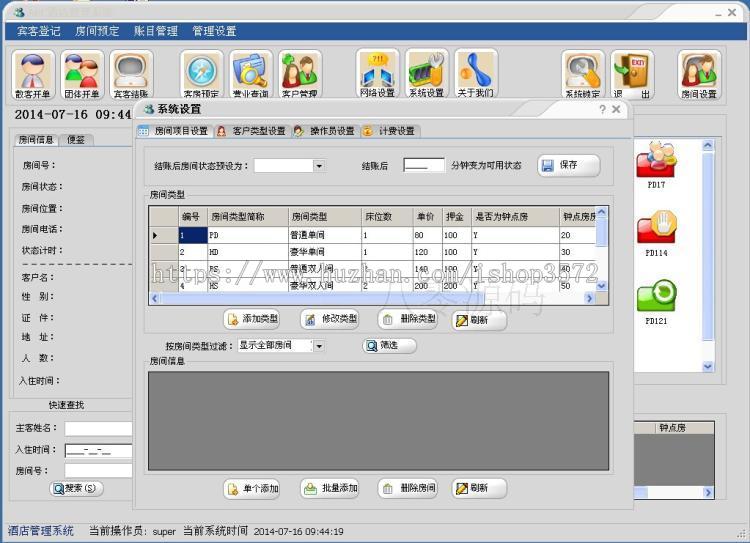Click room list scrollbar up arrow
Viewport: 750px width, 543px height.
(707, 145)
